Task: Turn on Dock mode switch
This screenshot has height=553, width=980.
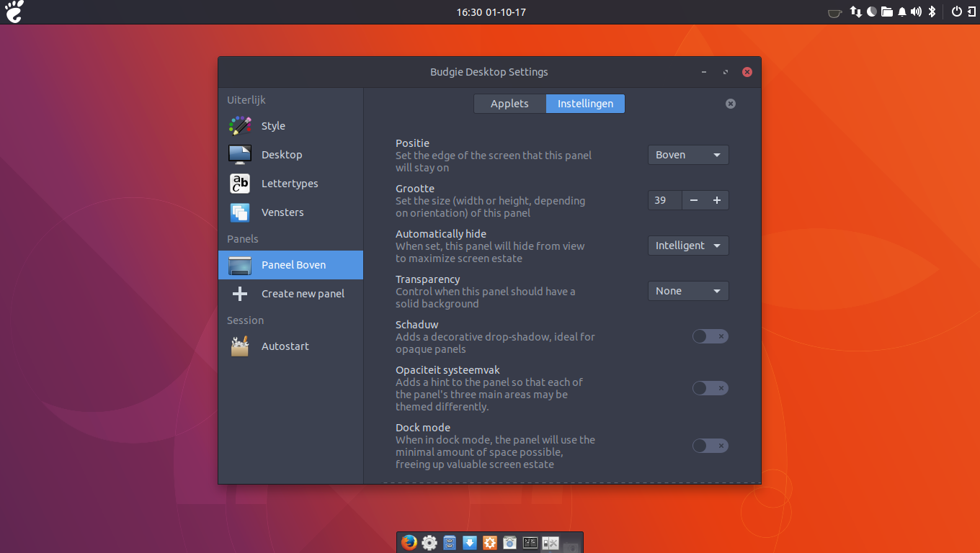Action: (x=710, y=446)
